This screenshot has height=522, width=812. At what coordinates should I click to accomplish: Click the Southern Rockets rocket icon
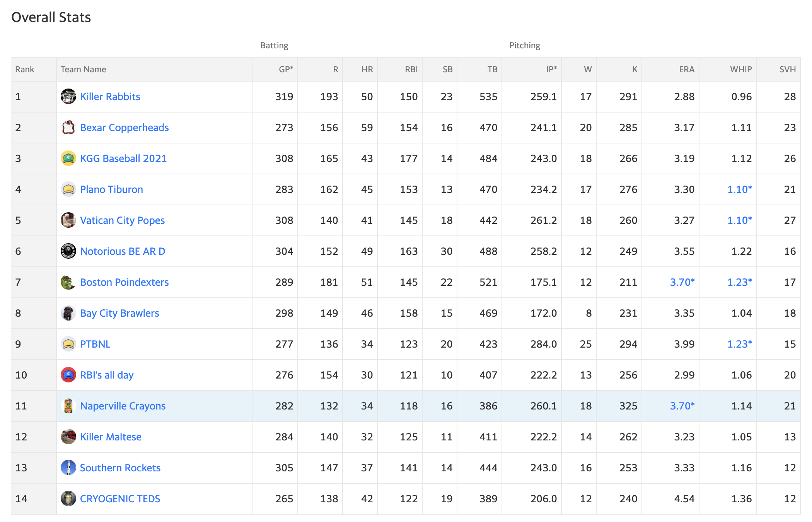point(68,467)
